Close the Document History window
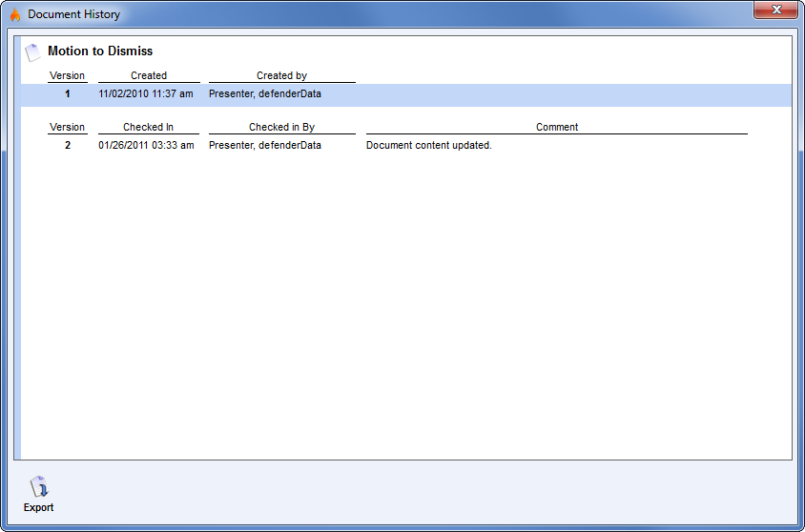The image size is (805, 532). click(775, 10)
